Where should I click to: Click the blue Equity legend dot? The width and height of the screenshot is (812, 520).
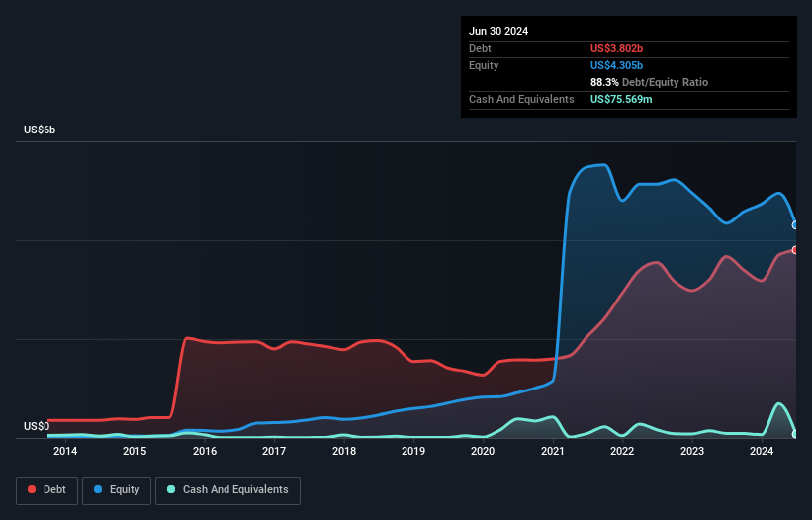pyautogui.click(x=98, y=489)
